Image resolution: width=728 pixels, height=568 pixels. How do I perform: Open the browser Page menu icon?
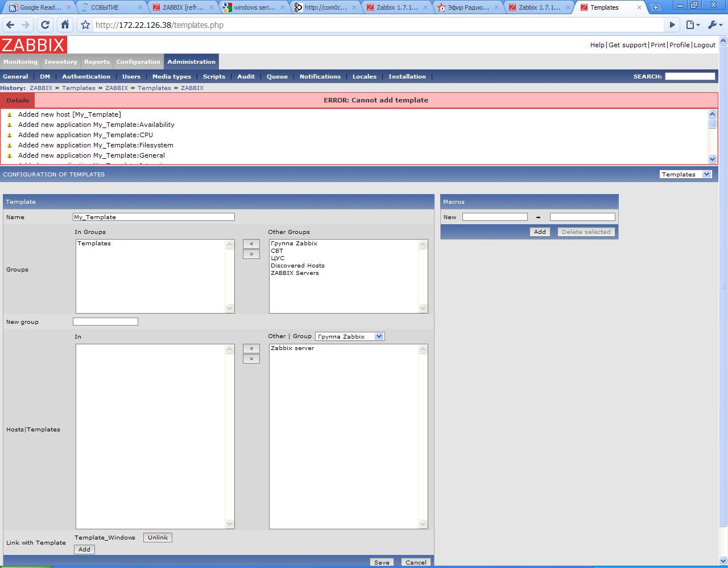pyautogui.click(x=692, y=25)
